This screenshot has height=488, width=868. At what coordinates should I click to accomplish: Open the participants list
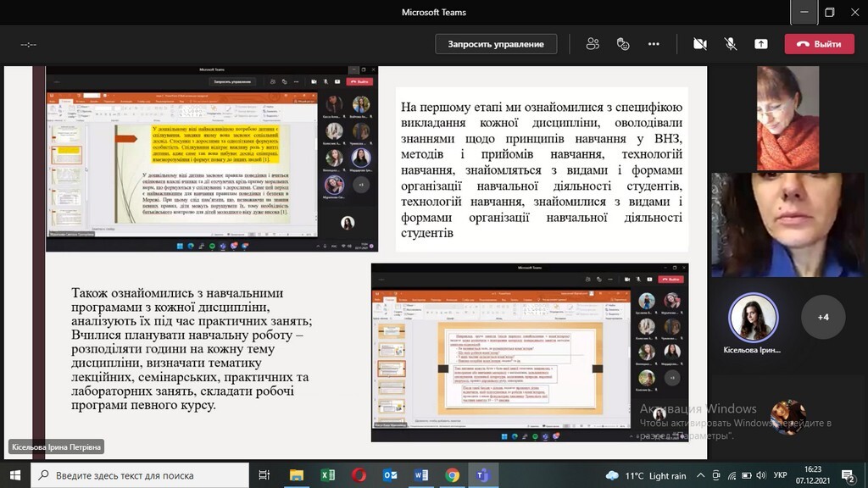pyautogui.click(x=593, y=44)
